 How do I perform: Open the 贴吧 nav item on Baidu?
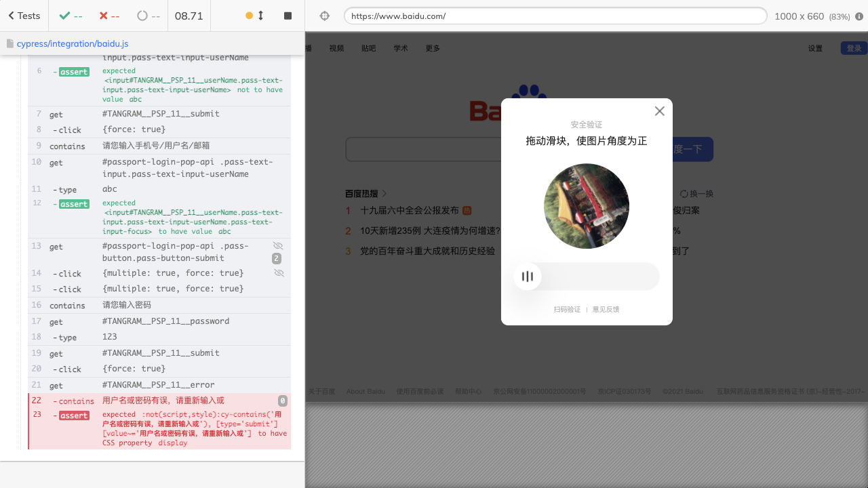pos(368,48)
